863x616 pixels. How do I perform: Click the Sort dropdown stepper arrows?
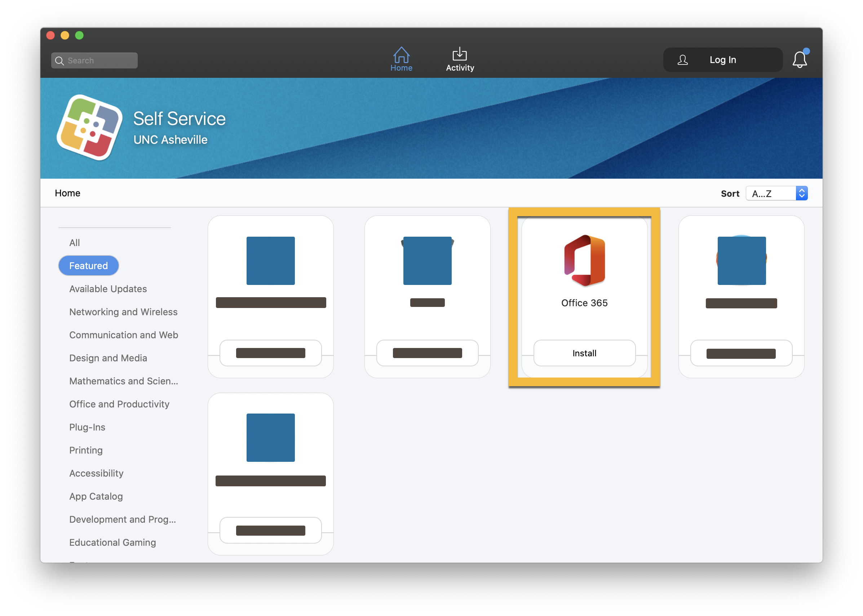pos(801,193)
